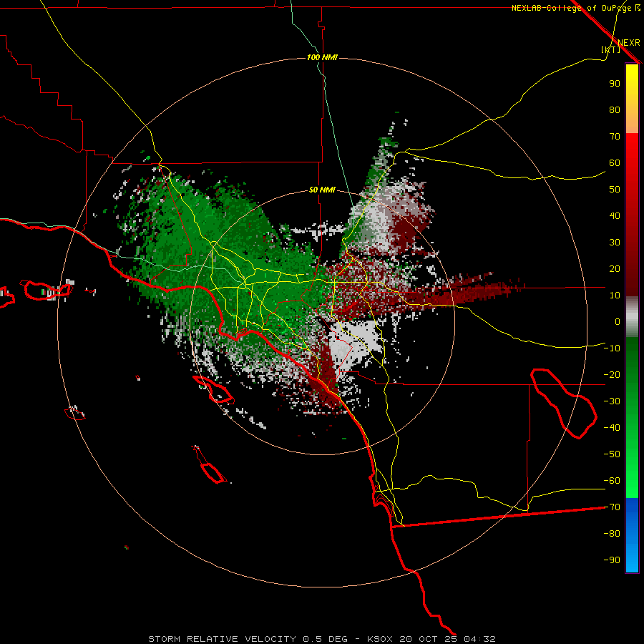Click the [KT] units label above color bar
The image size is (644, 644).
click(611, 49)
